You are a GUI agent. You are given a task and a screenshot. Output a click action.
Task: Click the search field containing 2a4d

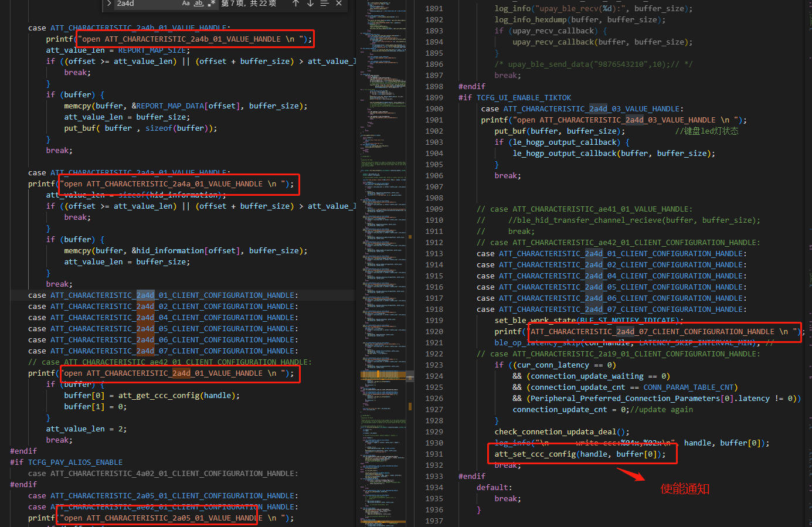pyautogui.click(x=147, y=4)
